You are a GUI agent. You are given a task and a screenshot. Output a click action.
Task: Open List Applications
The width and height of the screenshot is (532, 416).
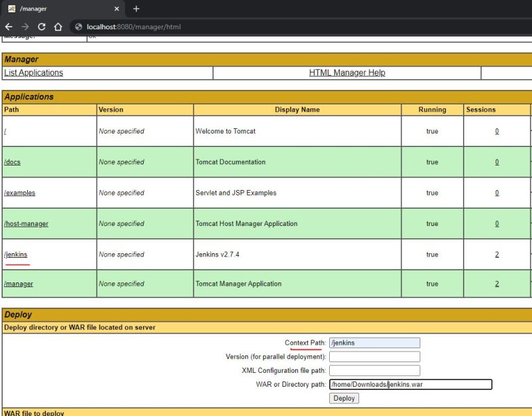click(33, 72)
